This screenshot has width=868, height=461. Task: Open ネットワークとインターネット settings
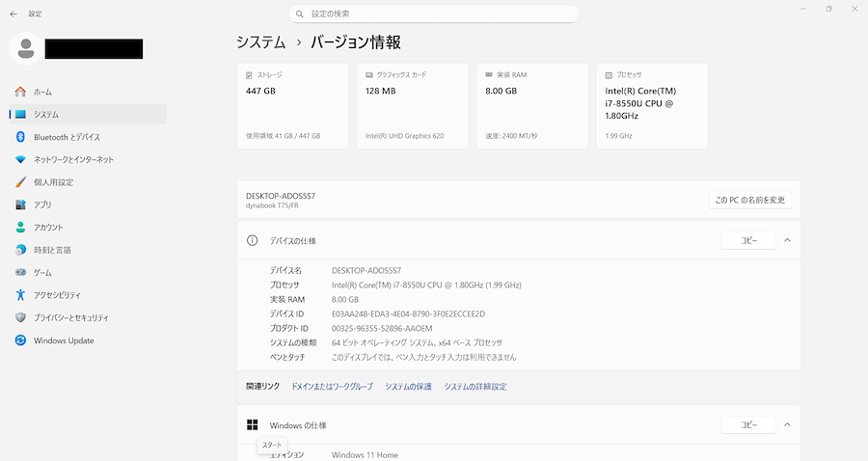pos(73,159)
